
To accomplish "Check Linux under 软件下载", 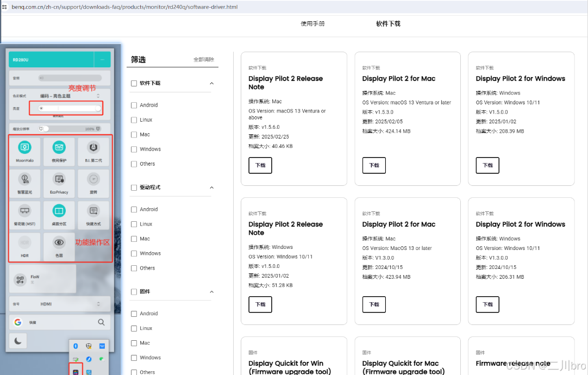I will click(134, 120).
